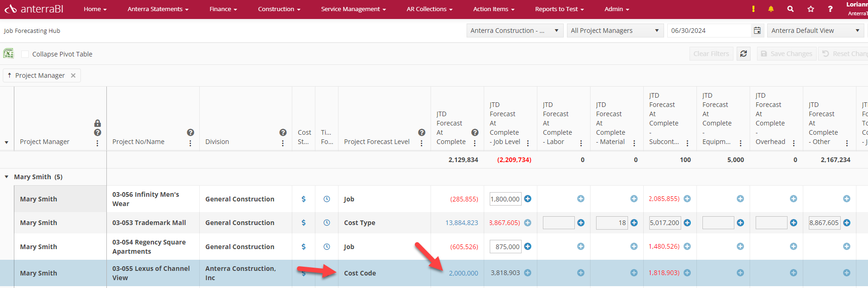This screenshot has width=868, height=288.
Task: Open favorites star icon
Action: point(811,9)
